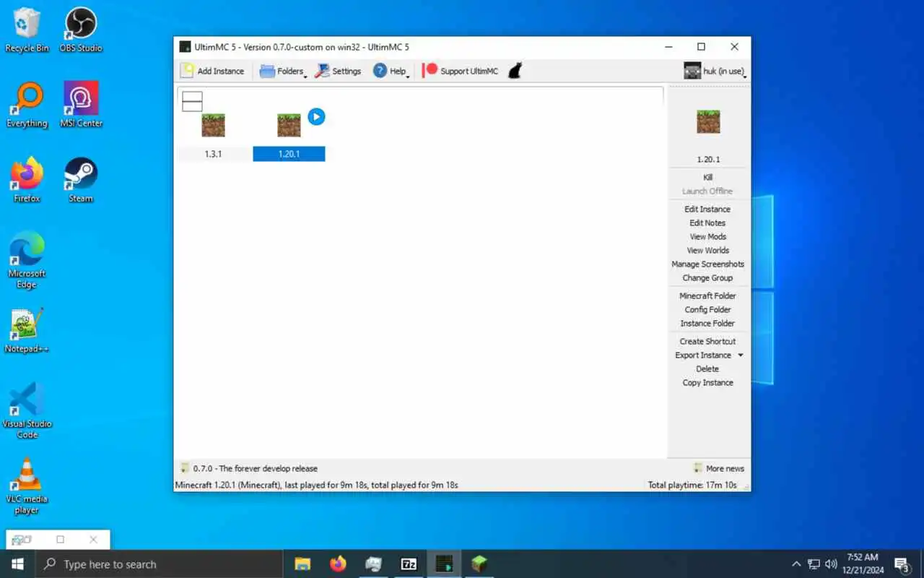The image size is (924, 578).
Task: Click the highlighted 1.20.1 instance label
Action: pyautogui.click(x=289, y=154)
